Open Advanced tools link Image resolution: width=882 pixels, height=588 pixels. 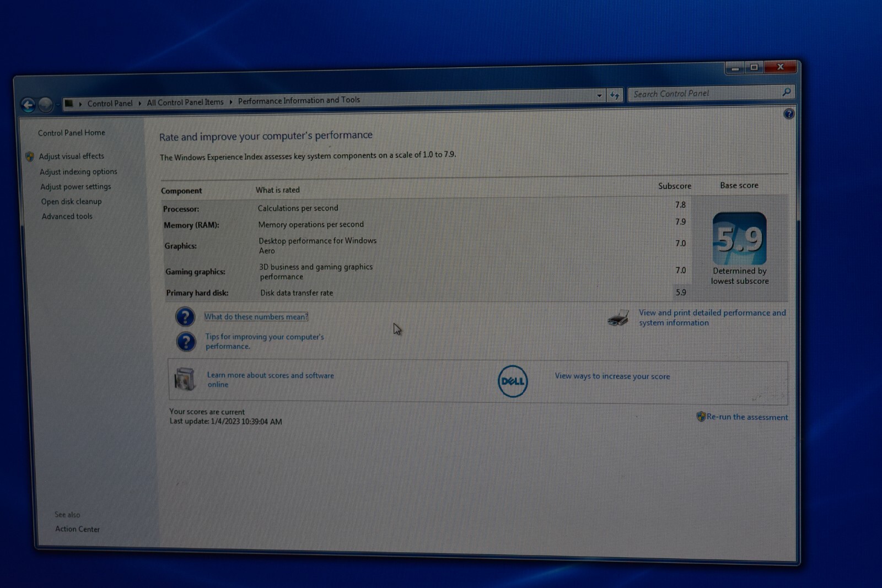[x=67, y=217]
